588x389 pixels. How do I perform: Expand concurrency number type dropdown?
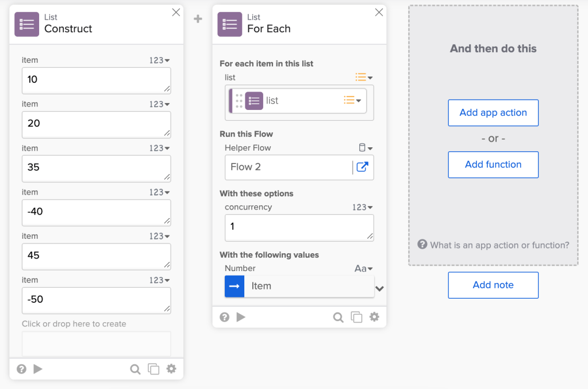pyautogui.click(x=363, y=207)
